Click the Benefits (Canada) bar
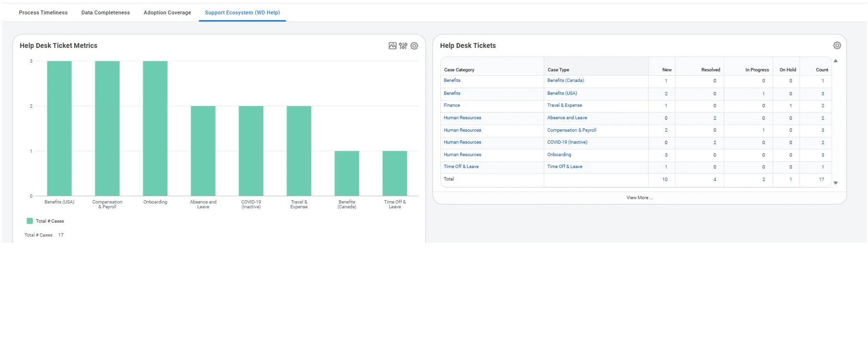This screenshot has height=340, width=868. (x=347, y=173)
